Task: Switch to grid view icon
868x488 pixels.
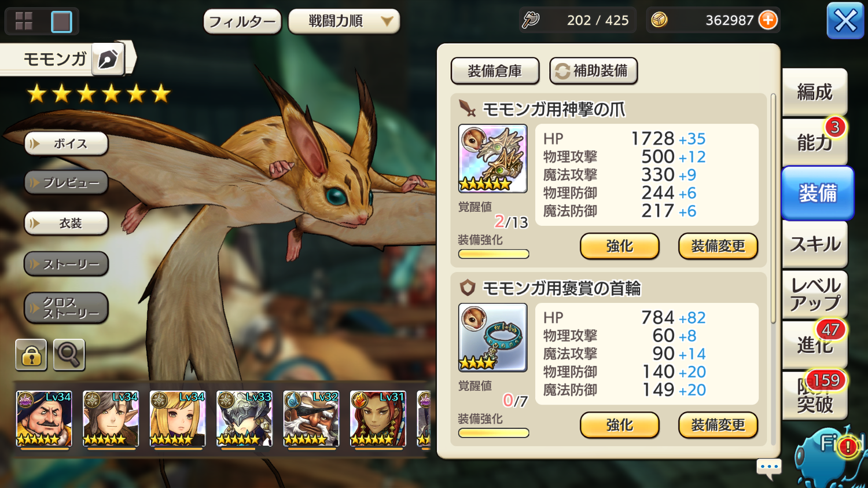Action: click(x=24, y=21)
